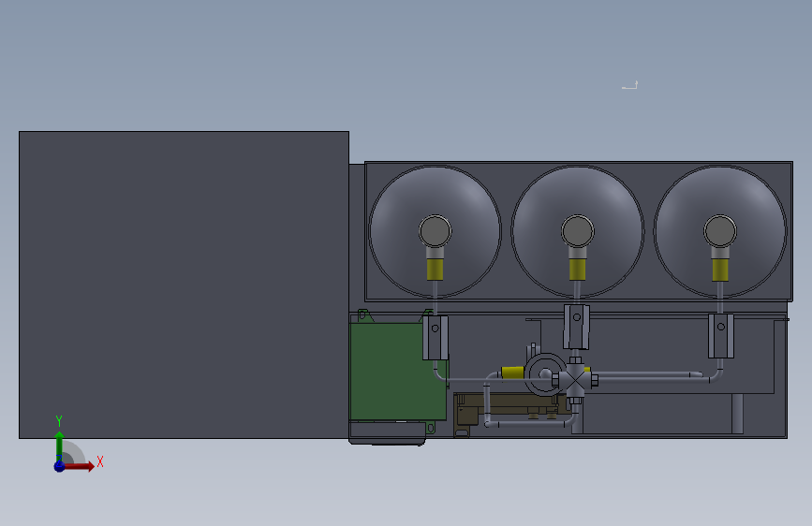Select the large dark rectangular enclosure
The width and height of the screenshot is (812, 526).
[184, 285]
